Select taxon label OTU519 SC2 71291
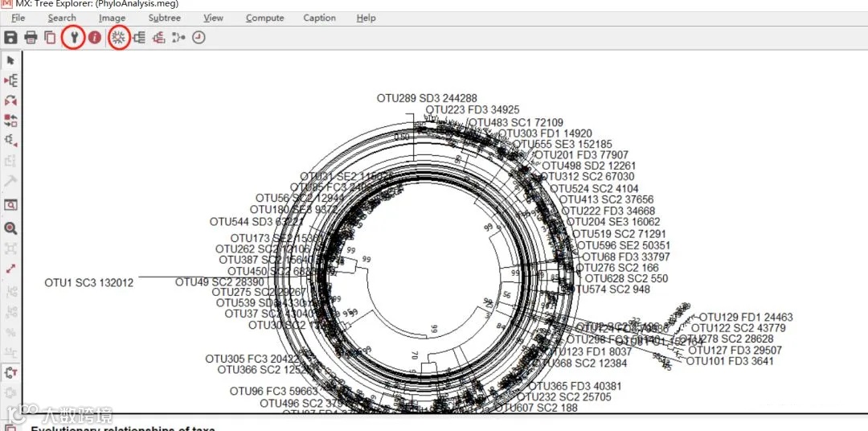 [619, 234]
